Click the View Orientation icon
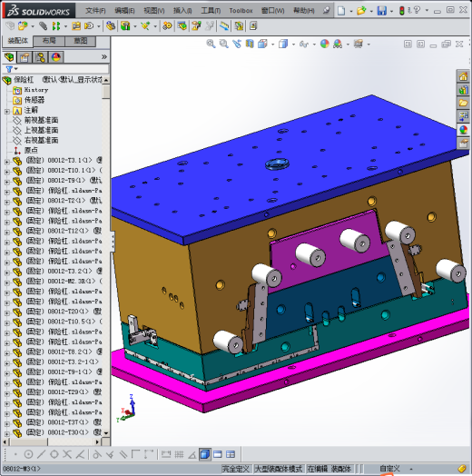The width and height of the screenshot is (472, 476). point(262,44)
